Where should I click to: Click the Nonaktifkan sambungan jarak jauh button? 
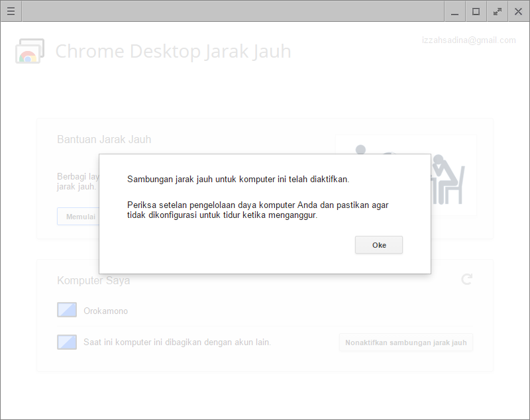point(406,342)
